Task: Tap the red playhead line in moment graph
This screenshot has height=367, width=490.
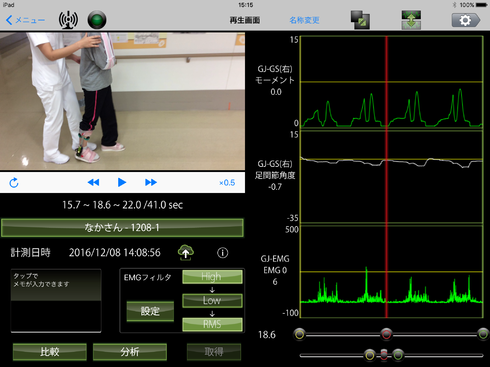Action: (387, 82)
